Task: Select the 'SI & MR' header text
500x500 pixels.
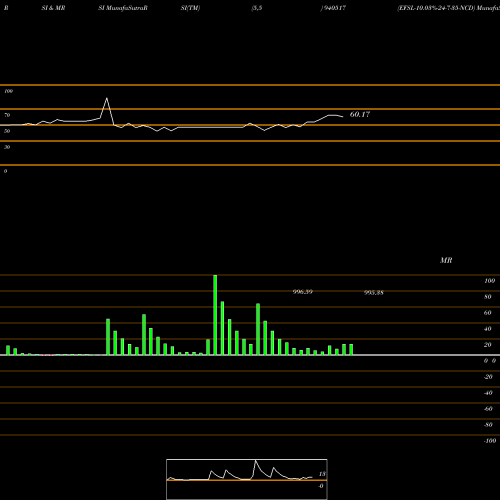Action: point(53,8)
